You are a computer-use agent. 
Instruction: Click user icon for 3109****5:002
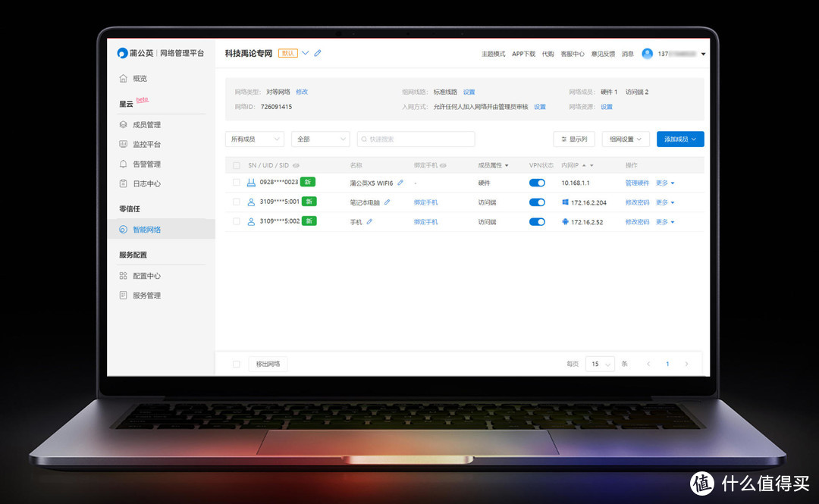[251, 221]
